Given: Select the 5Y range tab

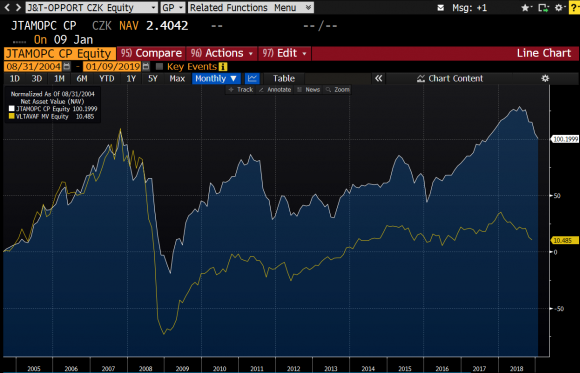Looking at the screenshot, I should click(153, 78).
